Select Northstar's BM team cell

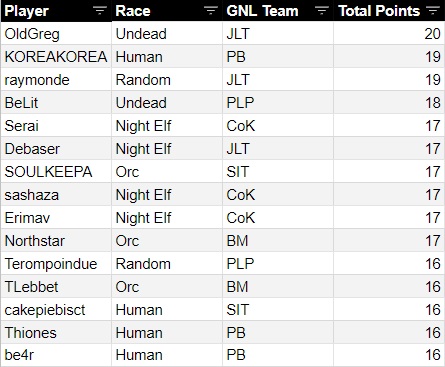278,241
